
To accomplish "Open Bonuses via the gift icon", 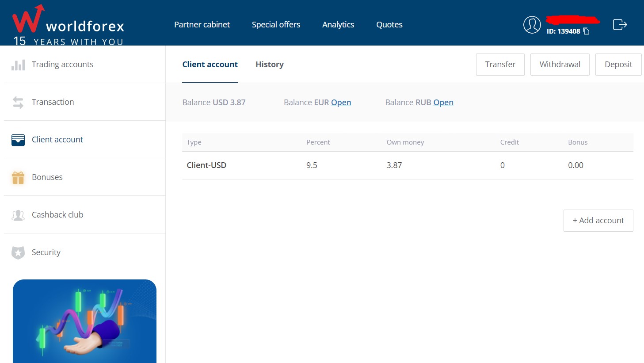I will (x=18, y=177).
